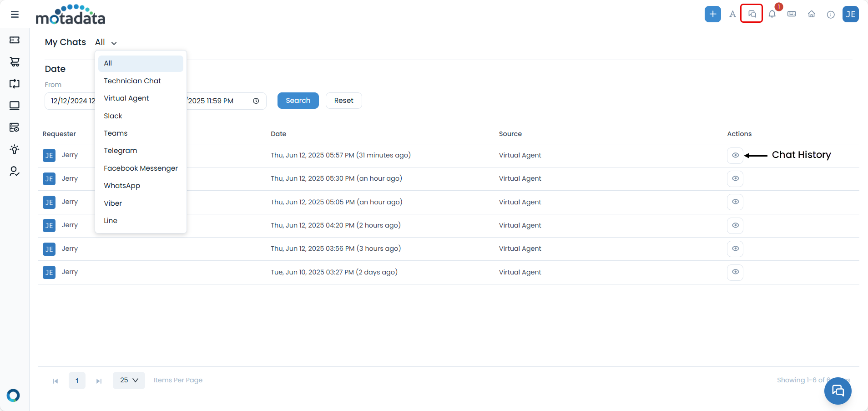Image resolution: width=868 pixels, height=411 pixels.
Task: View chat history for Jun 10 chat
Action: (x=735, y=272)
